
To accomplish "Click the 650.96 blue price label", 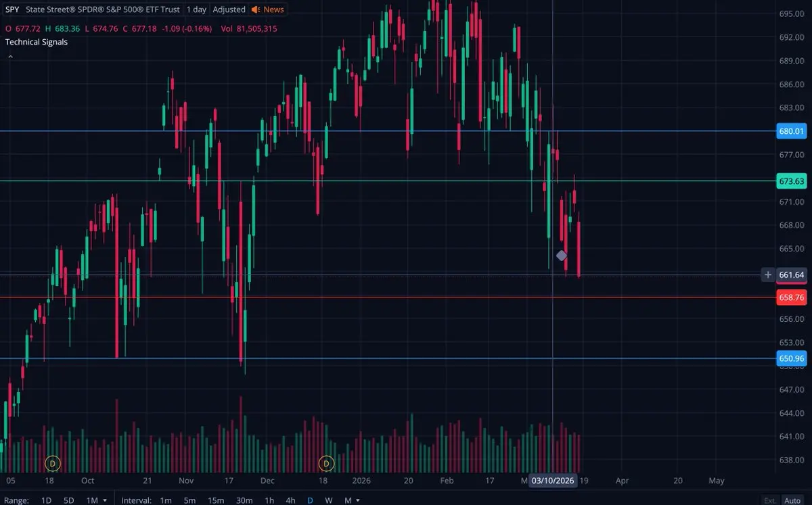I will pyautogui.click(x=792, y=358).
